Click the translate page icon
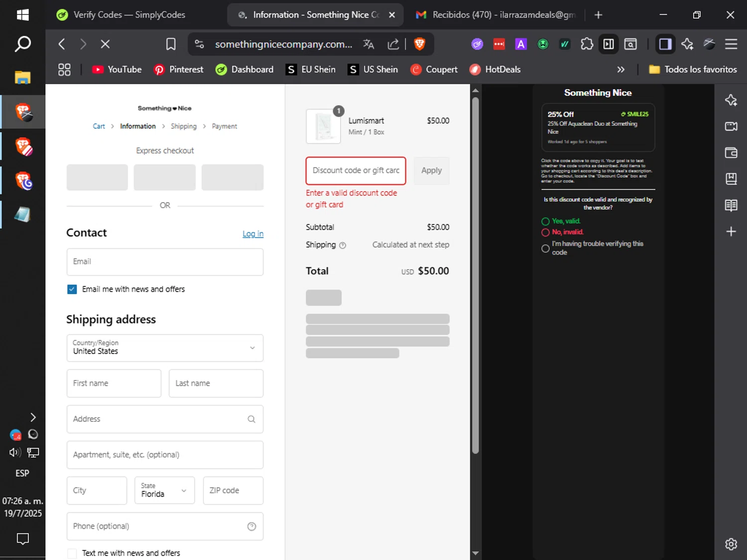 point(369,44)
